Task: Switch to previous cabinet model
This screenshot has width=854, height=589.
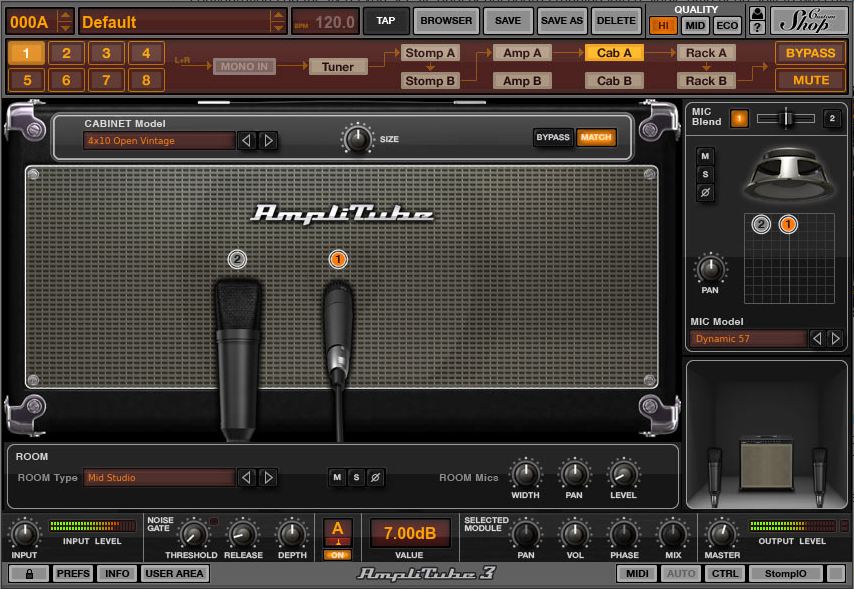Action: 246,141
